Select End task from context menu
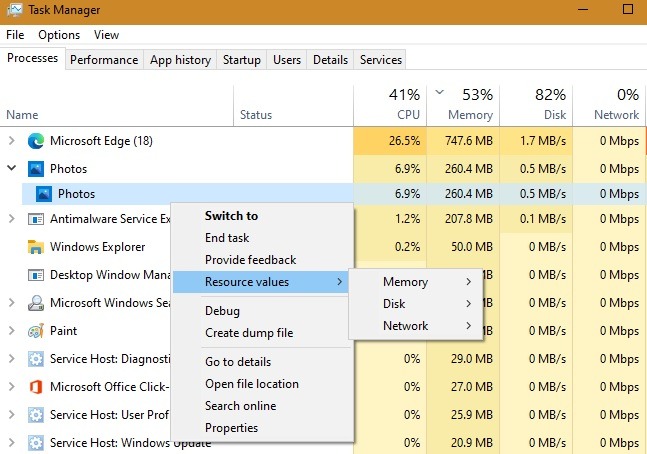 tap(262, 238)
